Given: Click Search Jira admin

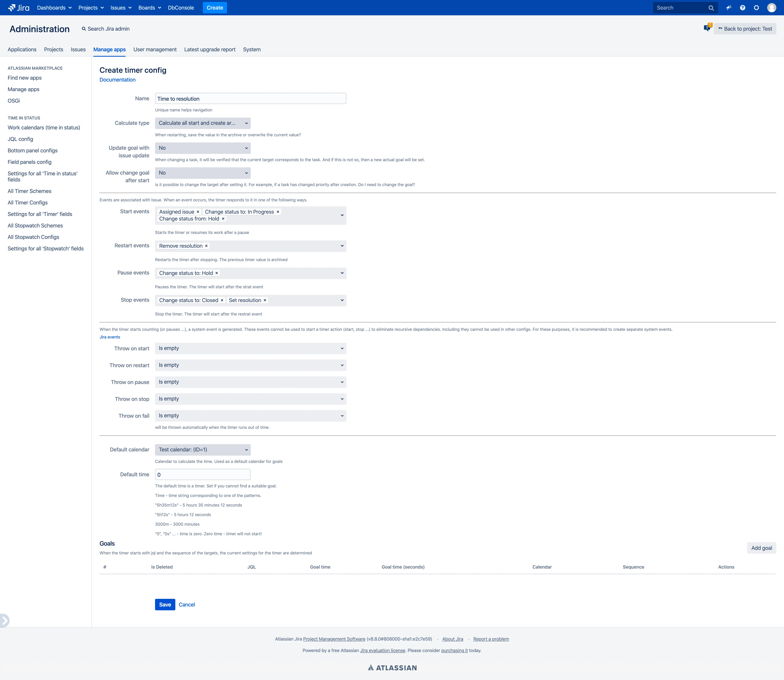Looking at the screenshot, I should [x=106, y=29].
